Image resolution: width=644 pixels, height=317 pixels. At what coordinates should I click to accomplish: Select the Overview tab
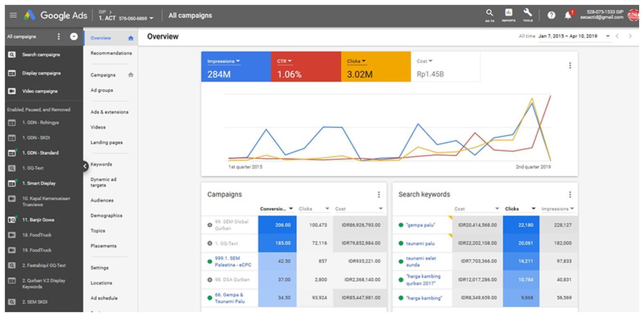(x=101, y=38)
